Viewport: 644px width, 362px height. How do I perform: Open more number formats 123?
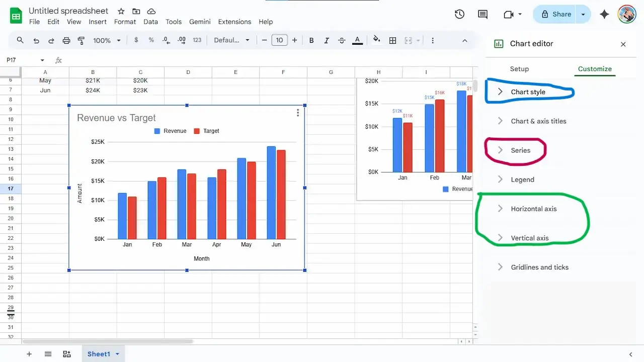click(197, 40)
